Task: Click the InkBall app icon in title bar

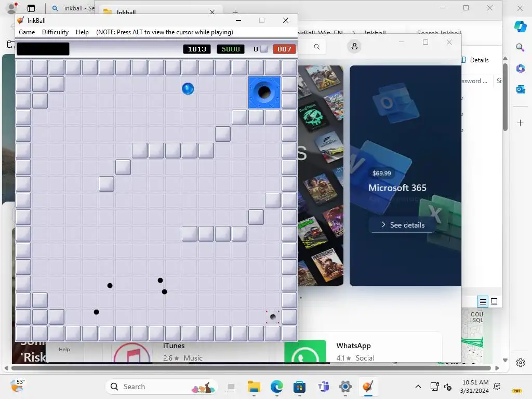Action: [21, 20]
